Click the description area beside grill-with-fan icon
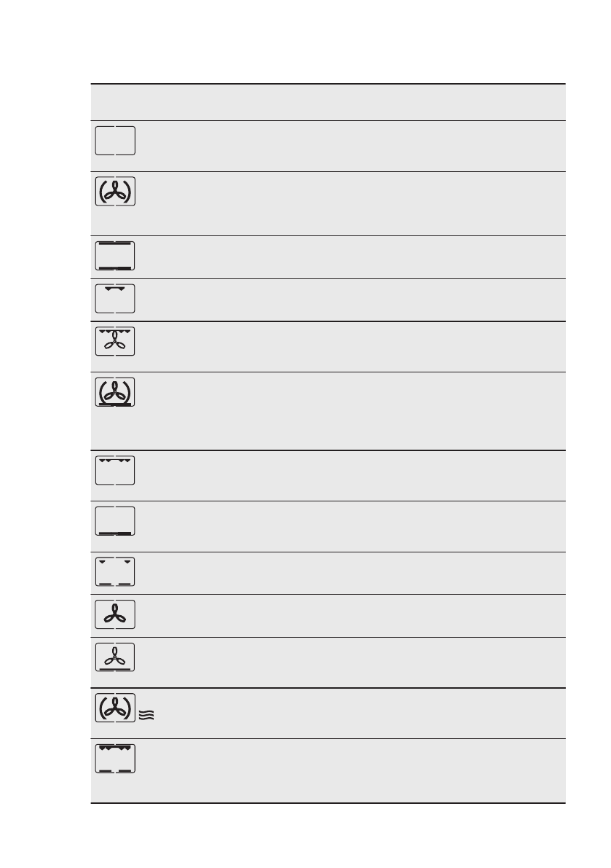Image resolution: width=611 pixels, height=868 pixels. tap(350, 346)
